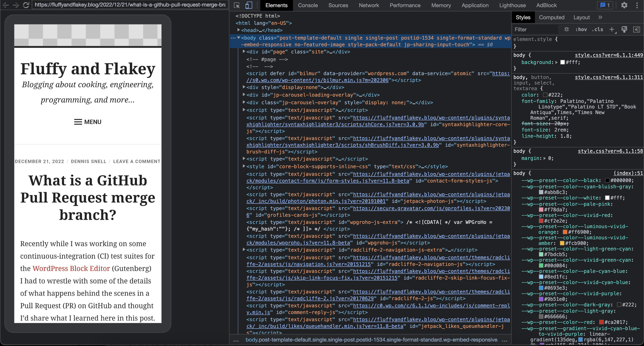The width and height of the screenshot is (644, 346).
Task: Expand div class jp-carousel-overlay node
Action: tap(244, 102)
